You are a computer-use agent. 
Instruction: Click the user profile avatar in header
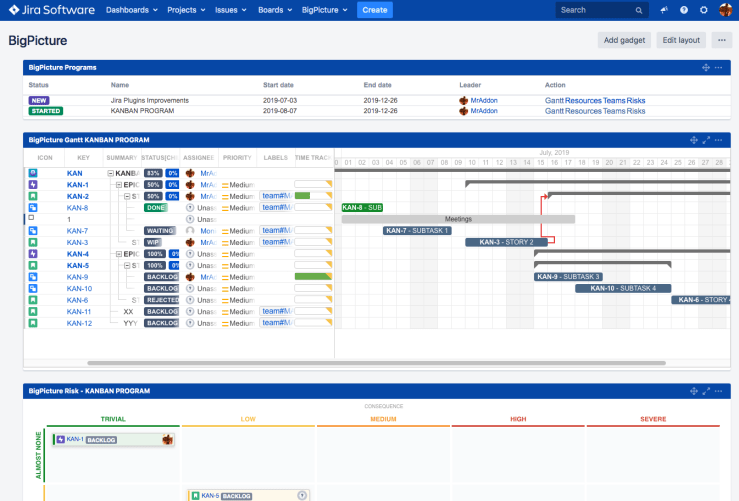pyautogui.click(x=725, y=10)
